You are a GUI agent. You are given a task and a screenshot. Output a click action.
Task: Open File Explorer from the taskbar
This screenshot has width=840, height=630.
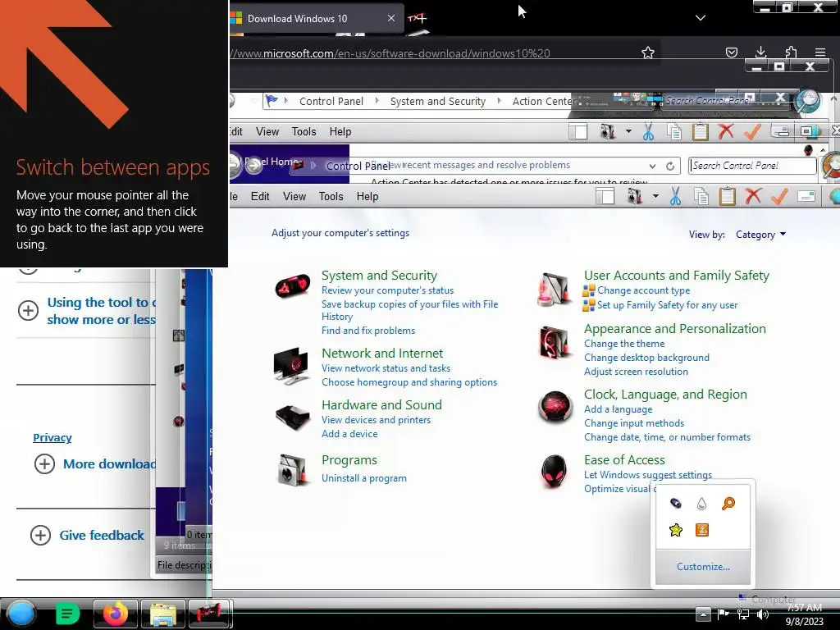coord(163,614)
